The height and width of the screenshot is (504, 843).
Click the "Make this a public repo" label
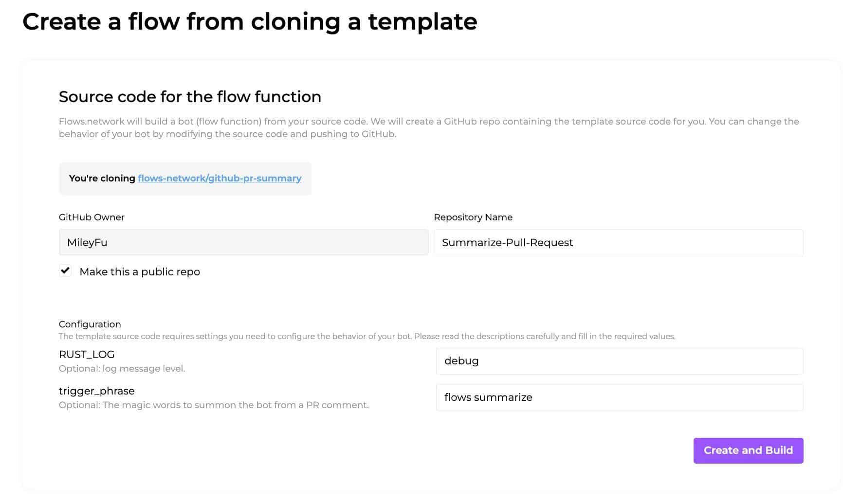(140, 272)
